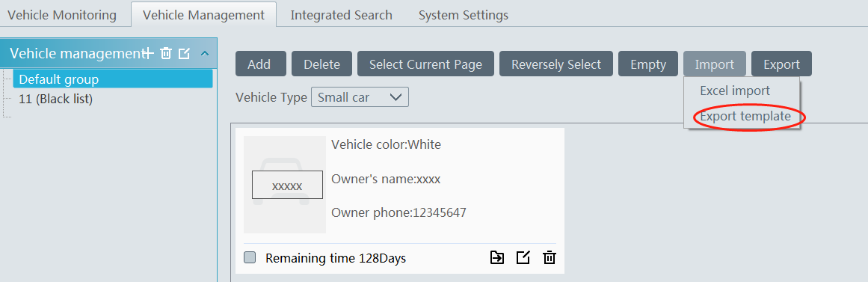This screenshot has width=868, height=282.
Task: Delete vehicle xxxxx card trash icon
Action: tap(550, 257)
